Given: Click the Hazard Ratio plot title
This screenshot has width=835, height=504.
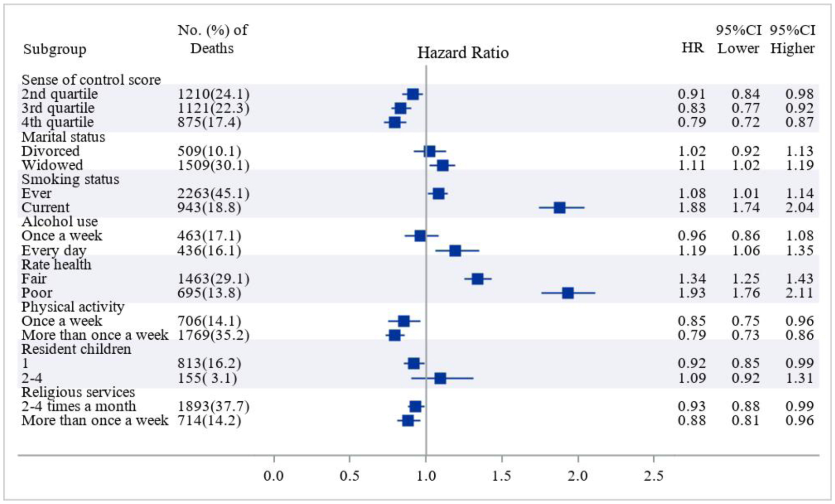Looking at the screenshot, I should click(463, 53).
